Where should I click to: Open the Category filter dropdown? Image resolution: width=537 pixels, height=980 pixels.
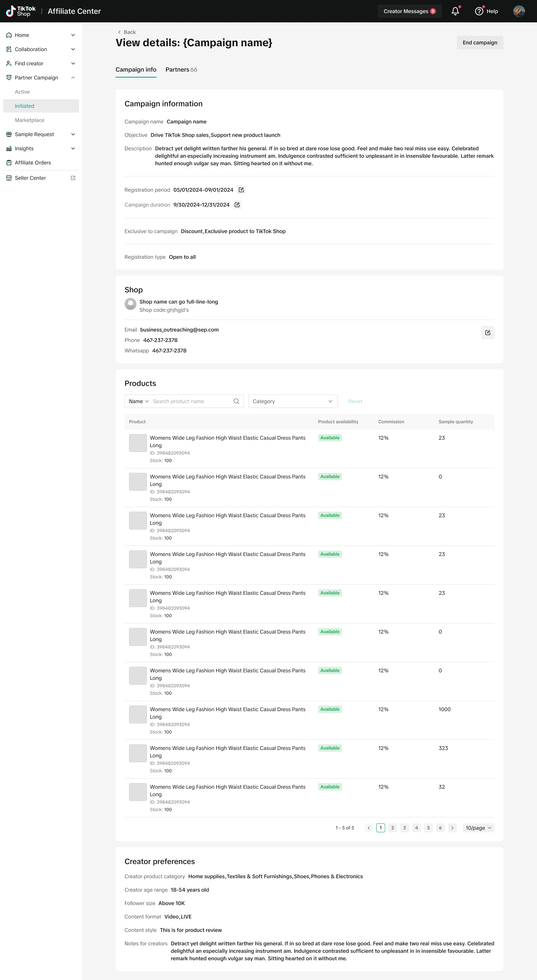coord(292,401)
